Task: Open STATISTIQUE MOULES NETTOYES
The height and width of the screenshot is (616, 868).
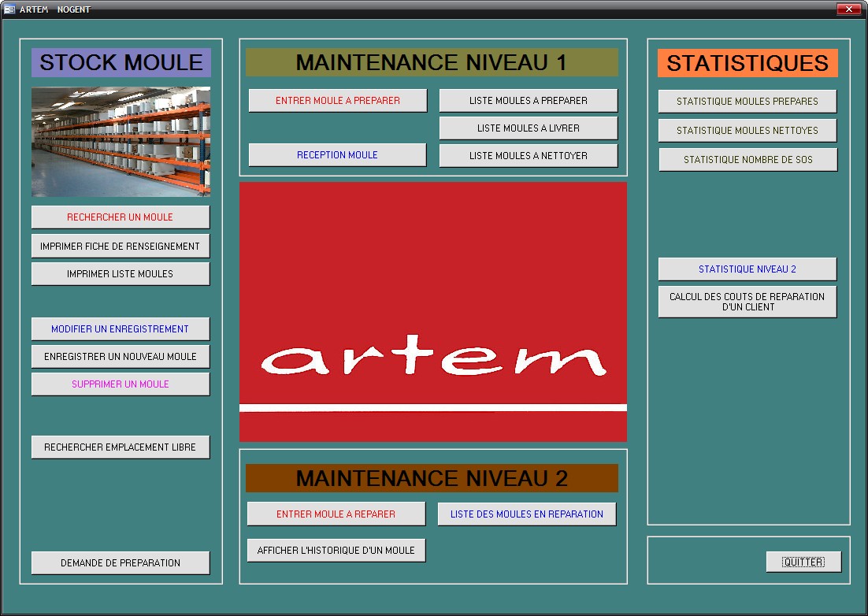Action: (747, 131)
